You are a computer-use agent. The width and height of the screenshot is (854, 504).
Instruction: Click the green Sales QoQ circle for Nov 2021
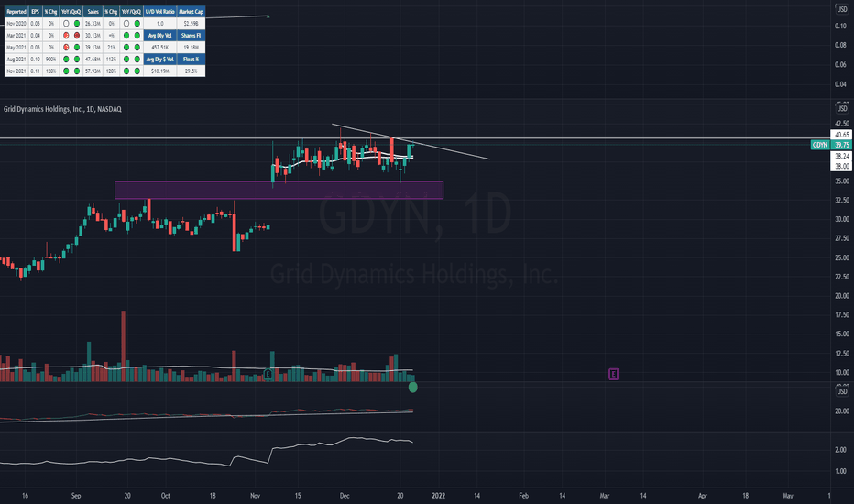[137, 71]
